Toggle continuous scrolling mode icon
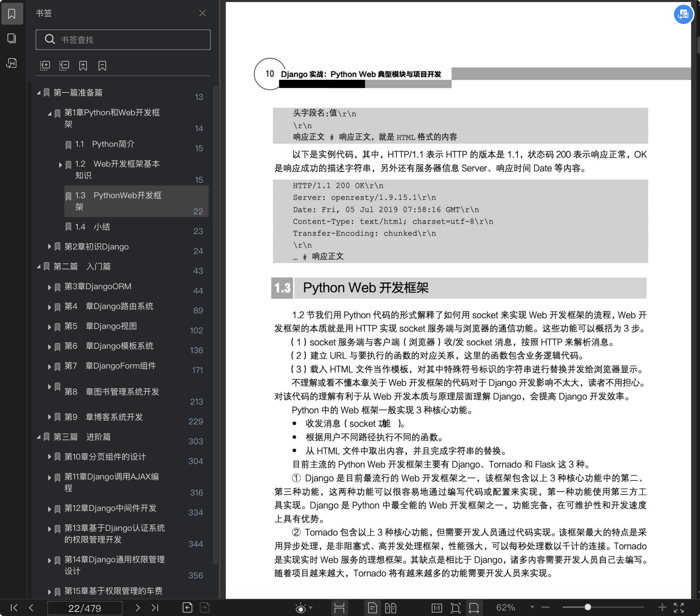The height and width of the screenshot is (616, 700). click(339, 608)
